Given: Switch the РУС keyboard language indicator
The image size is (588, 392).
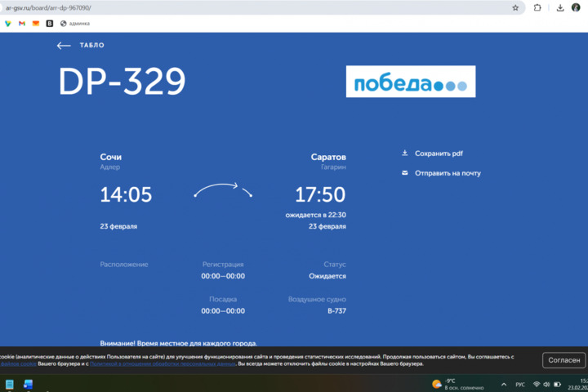Looking at the screenshot, I should click(520, 384).
